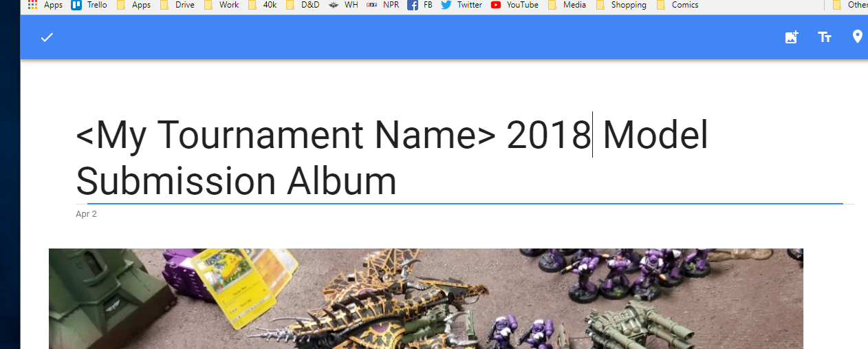Open the NPR bookmark
Screen dimensions: 868x349
pos(383,5)
